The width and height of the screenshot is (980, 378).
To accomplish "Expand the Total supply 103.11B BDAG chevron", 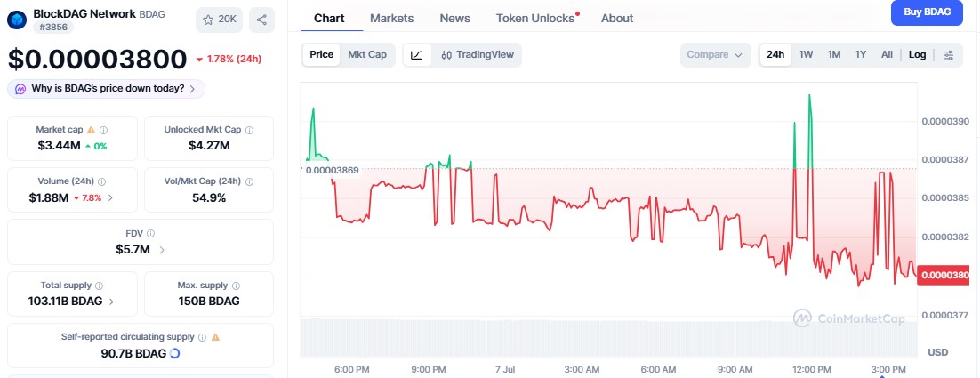I will coord(111,302).
